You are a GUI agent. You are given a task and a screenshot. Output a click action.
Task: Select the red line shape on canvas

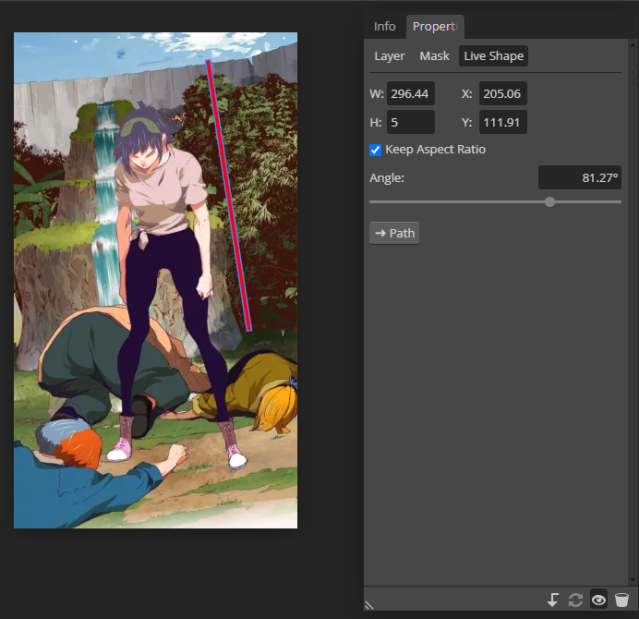(x=229, y=196)
